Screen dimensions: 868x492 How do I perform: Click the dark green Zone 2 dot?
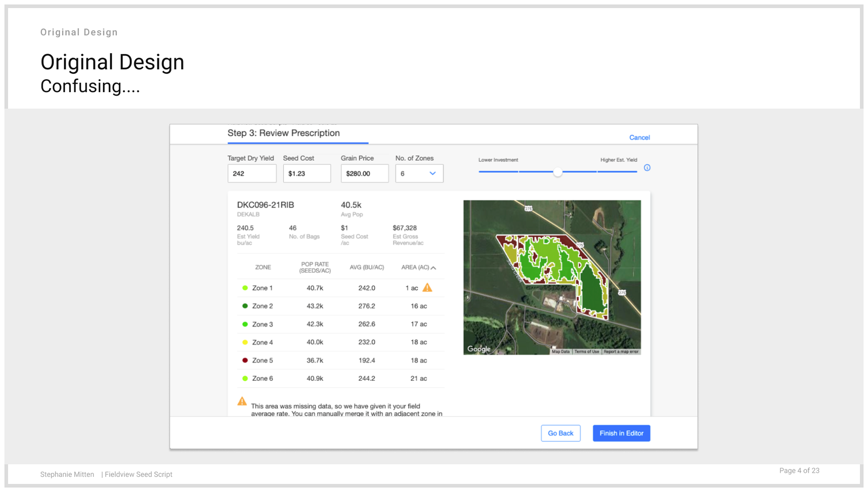[245, 306]
